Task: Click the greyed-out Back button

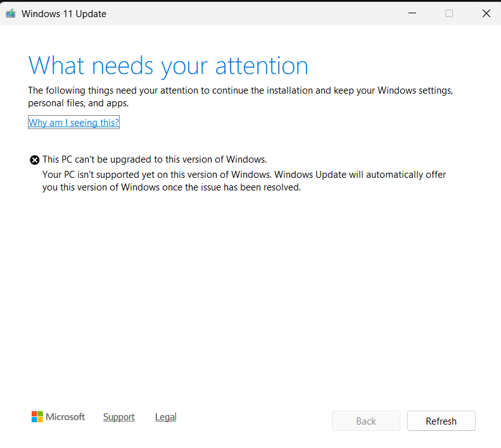Action: click(x=366, y=421)
